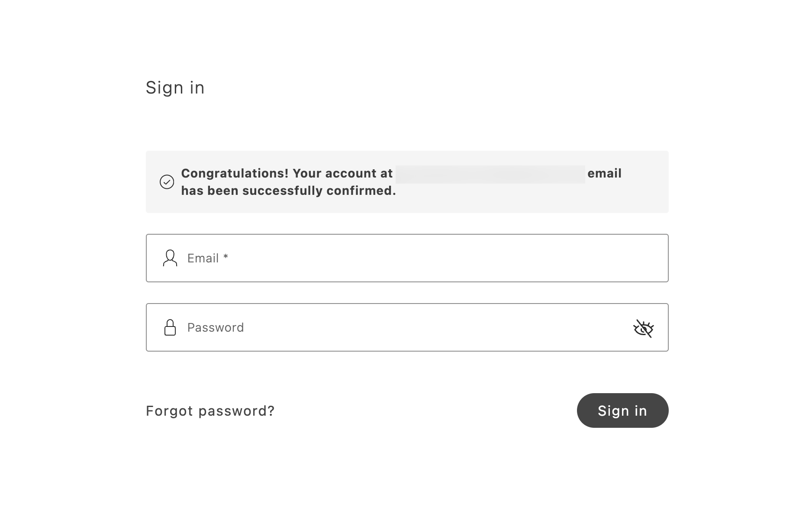Screen dimensions: 812x517
Task: Click the Sign in page heading
Action: pyautogui.click(x=175, y=87)
